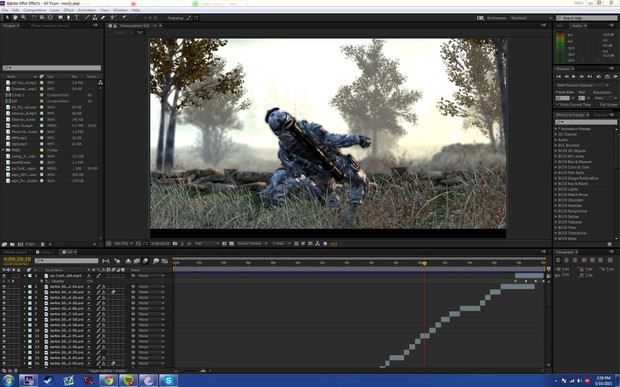Screen dimensions: 620x387
Task: Hide video for timeline layer 5
Action: click(4, 303)
